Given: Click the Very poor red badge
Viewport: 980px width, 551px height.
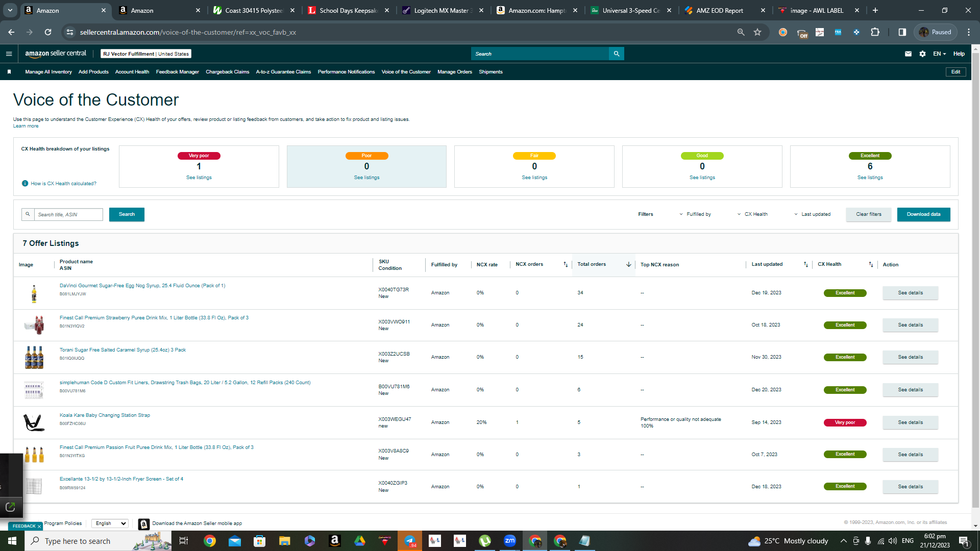Looking at the screenshot, I should tap(199, 156).
